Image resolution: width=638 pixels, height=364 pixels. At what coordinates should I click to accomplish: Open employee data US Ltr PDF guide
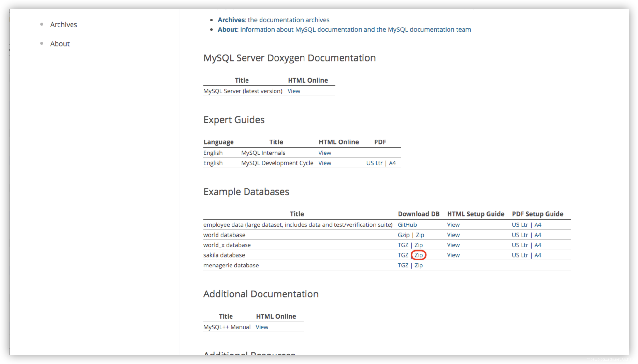click(x=520, y=225)
